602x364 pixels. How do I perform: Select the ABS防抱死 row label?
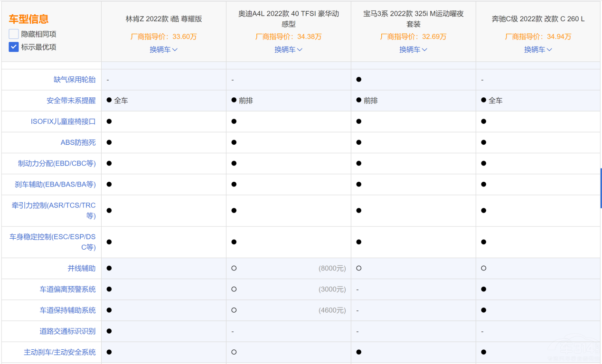pos(78,142)
